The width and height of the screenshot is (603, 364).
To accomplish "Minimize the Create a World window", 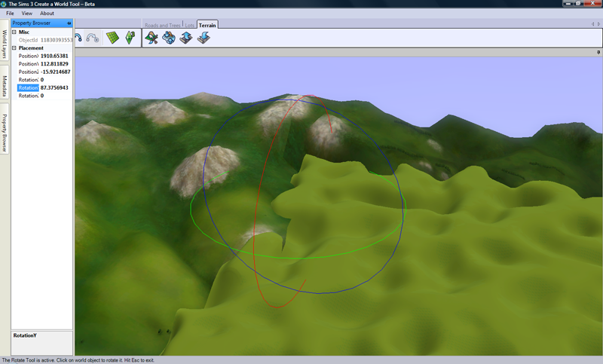I will 568,4.
